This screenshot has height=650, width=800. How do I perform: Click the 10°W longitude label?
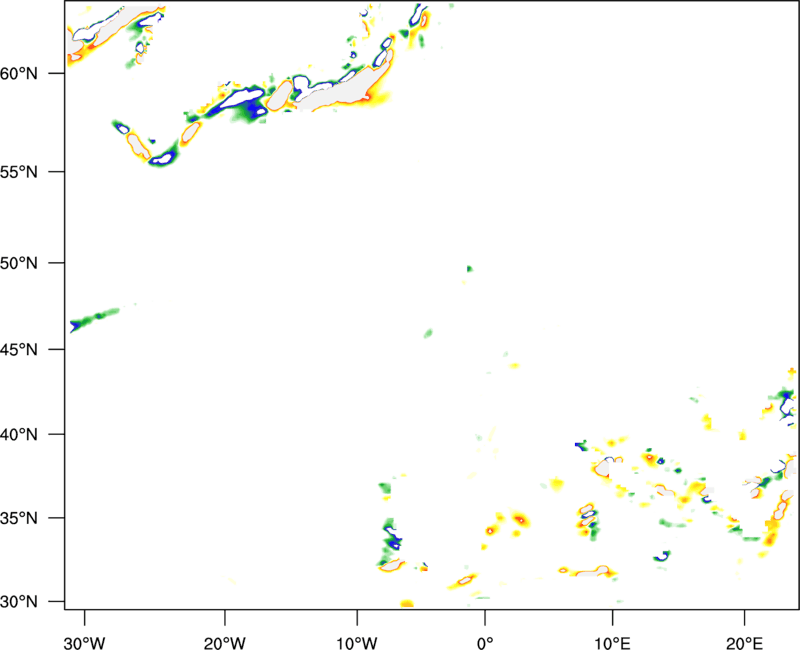click(357, 643)
